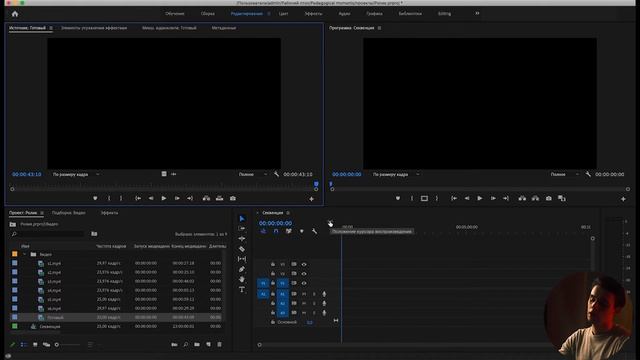Toggle nest sequences insert mode
640x360 pixels.
coord(263,231)
